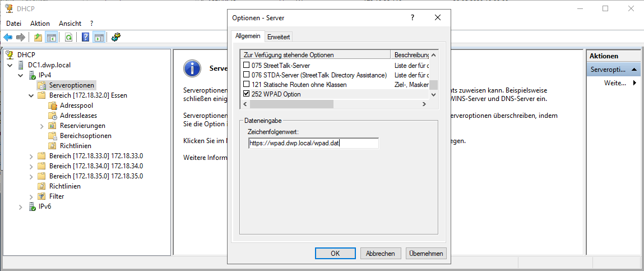This screenshot has height=271, width=644.
Task: Collapse the Bereich 172.18.32.0 Essen node
Action: (31, 95)
